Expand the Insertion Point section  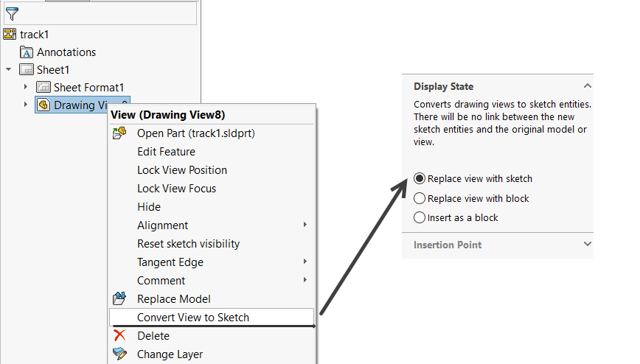pos(588,244)
